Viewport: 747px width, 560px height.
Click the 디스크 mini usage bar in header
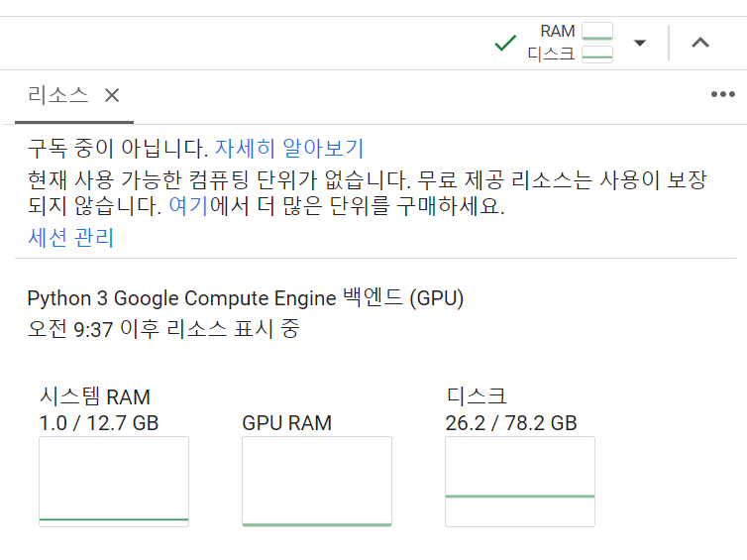(x=597, y=54)
